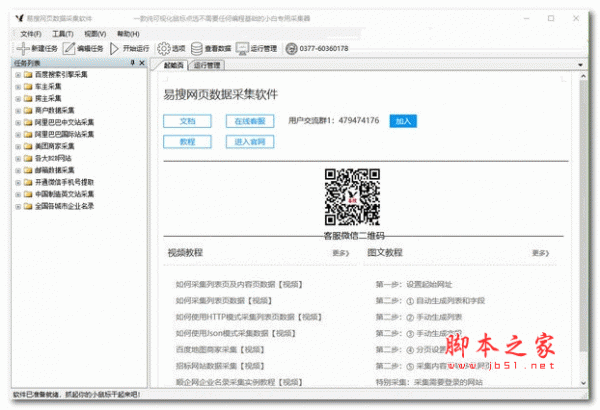Open 特别采集 login site tutorial link
The width and height of the screenshot is (600, 410).
click(x=429, y=382)
